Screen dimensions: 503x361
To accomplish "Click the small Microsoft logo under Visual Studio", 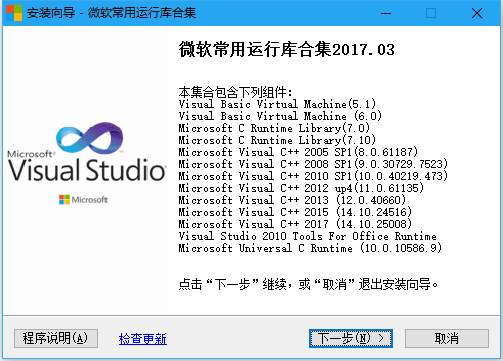I will click(x=83, y=200).
